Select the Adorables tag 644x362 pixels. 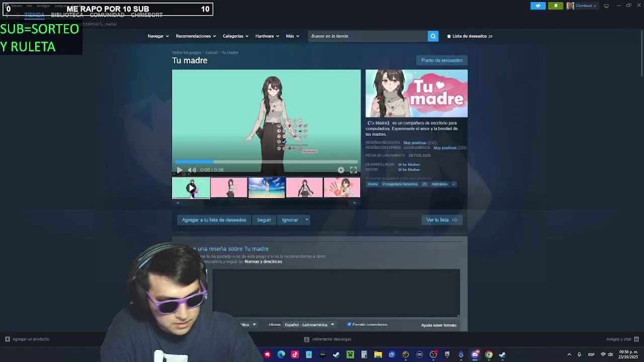click(x=439, y=184)
